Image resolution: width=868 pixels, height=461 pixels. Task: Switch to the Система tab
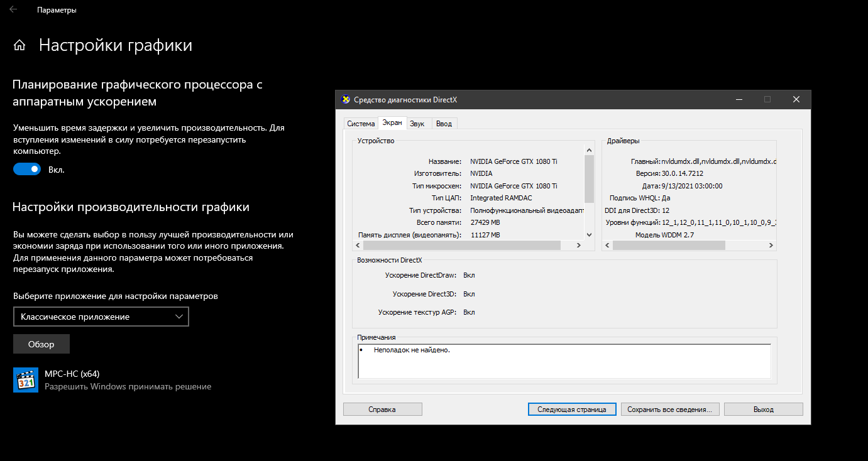361,124
